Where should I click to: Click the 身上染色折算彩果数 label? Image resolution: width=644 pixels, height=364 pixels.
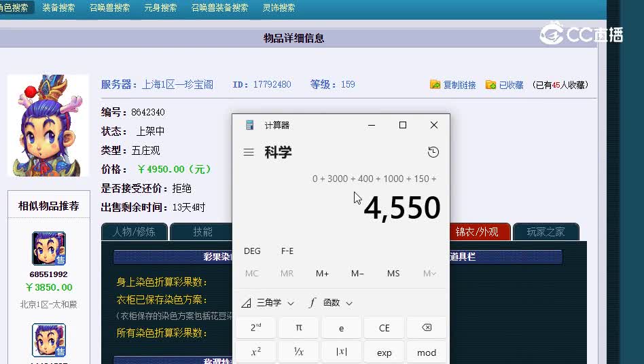point(162,282)
